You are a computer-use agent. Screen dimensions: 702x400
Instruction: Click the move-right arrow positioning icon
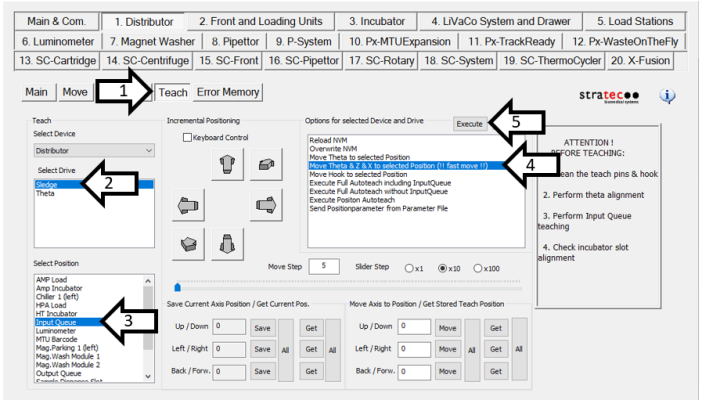(x=265, y=205)
